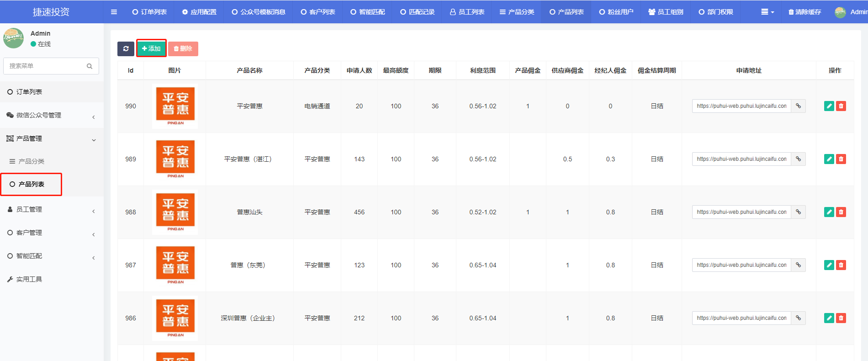The image size is (868, 361).
Task: Click the 利息范围 column header
Action: 482,70
